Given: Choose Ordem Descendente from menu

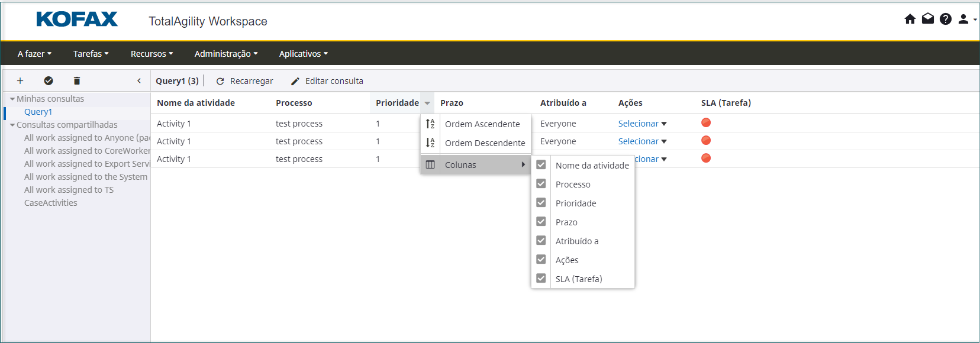Looking at the screenshot, I should pyautogui.click(x=484, y=143).
